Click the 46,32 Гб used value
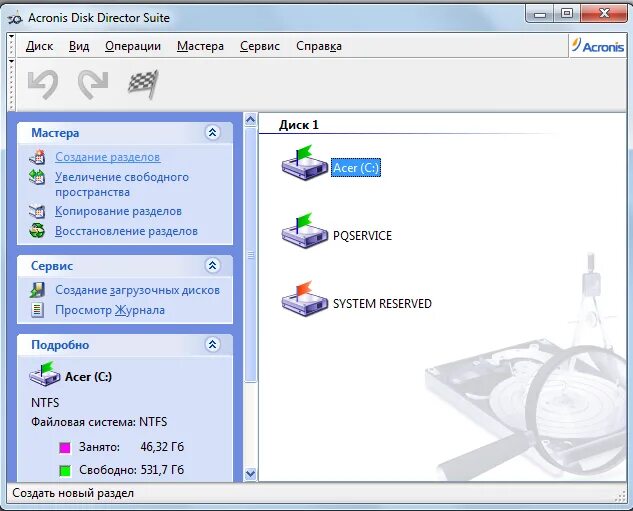This screenshot has height=511, width=633. [x=162, y=447]
